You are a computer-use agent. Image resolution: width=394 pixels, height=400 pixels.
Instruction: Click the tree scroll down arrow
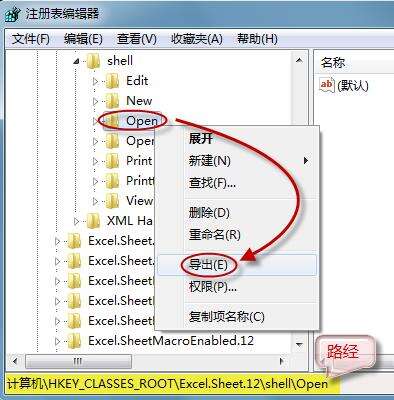tap(299, 344)
